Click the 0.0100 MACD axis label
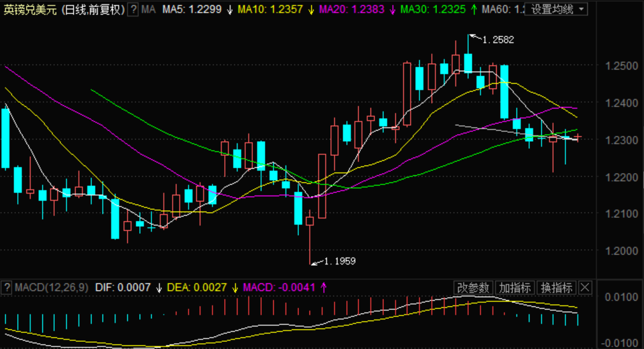 (622, 297)
